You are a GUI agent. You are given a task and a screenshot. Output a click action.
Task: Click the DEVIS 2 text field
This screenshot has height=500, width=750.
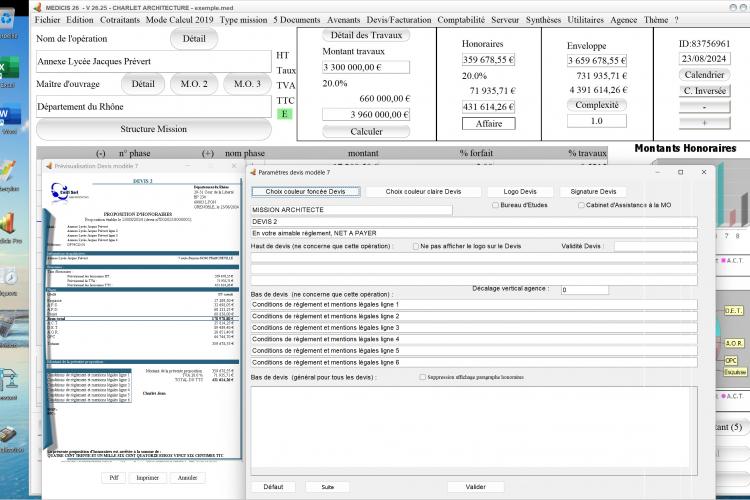[474, 222]
